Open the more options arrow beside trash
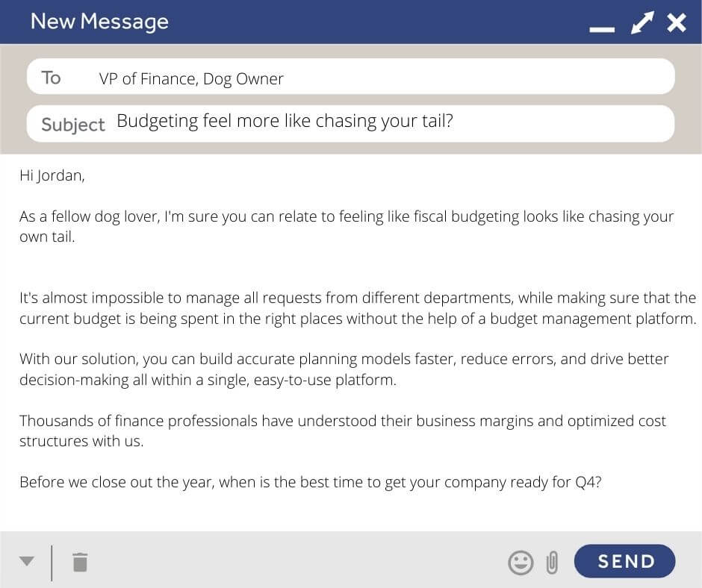Screen dimensions: 702x588 27,561
